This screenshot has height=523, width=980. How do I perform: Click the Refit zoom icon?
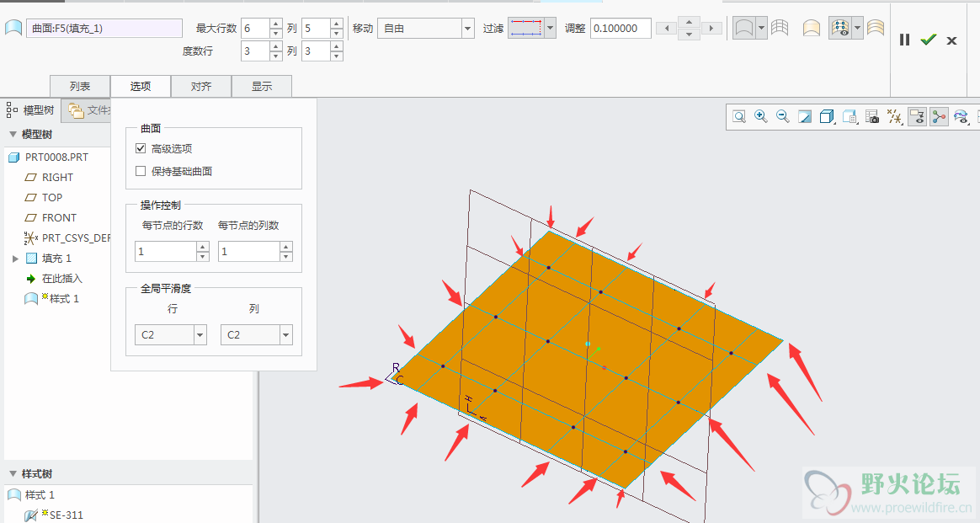point(738,117)
